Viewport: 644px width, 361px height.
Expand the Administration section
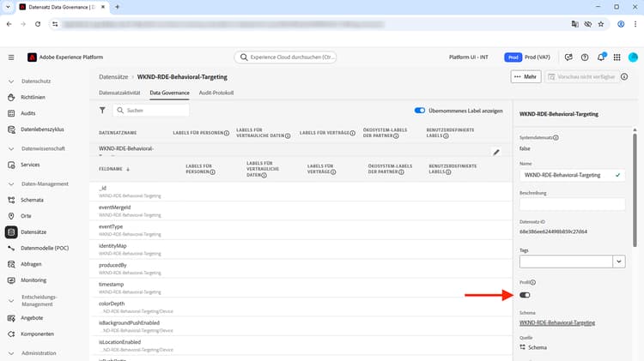[11, 352]
